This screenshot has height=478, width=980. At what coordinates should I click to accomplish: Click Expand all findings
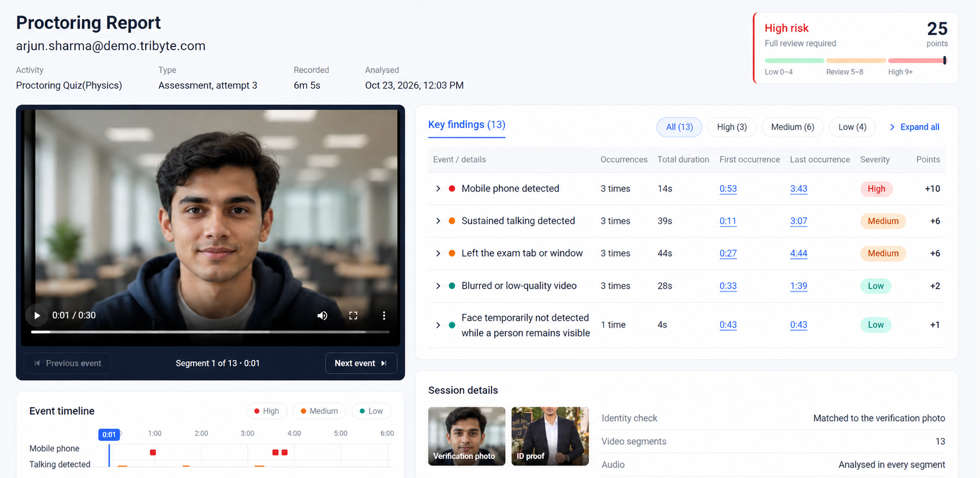(915, 127)
